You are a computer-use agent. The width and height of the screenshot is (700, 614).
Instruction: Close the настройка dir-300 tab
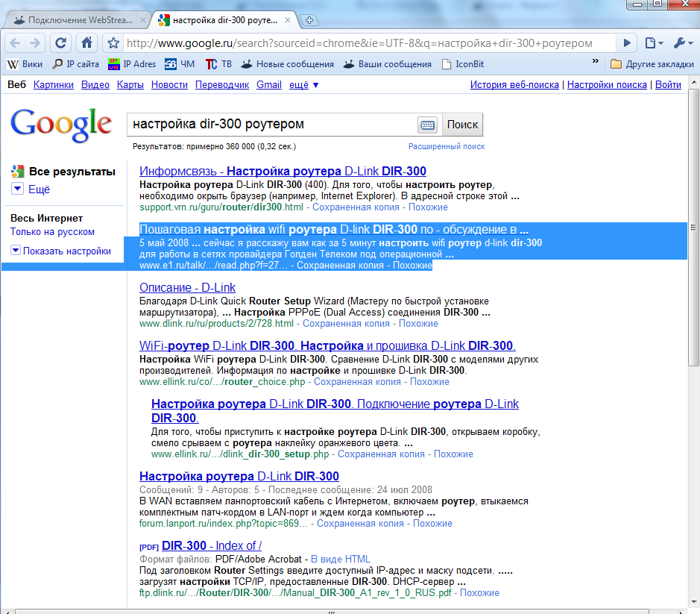pyautogui.click(x=288, y=20)
